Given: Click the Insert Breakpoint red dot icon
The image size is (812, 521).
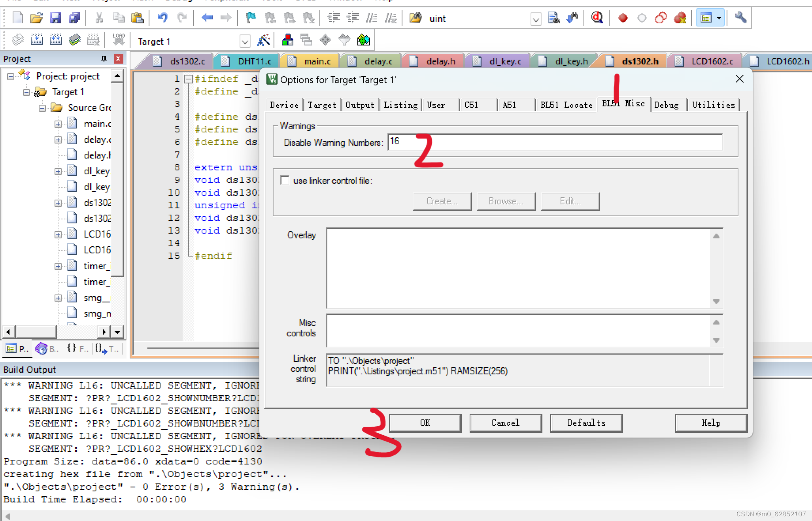Looking at the screenshot, I should click(x=623, y=18).
